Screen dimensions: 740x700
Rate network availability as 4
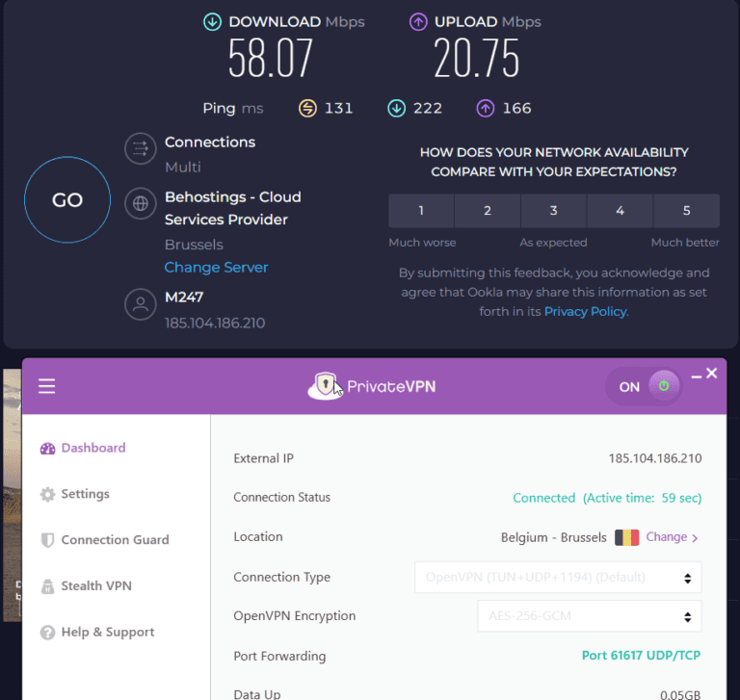[x=621, y=210]
